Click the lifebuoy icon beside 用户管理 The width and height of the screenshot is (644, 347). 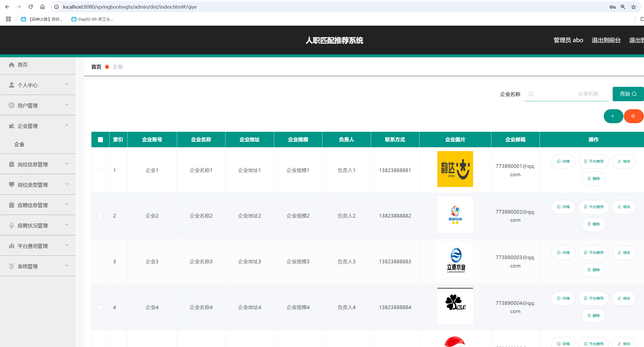click(11, 105)
